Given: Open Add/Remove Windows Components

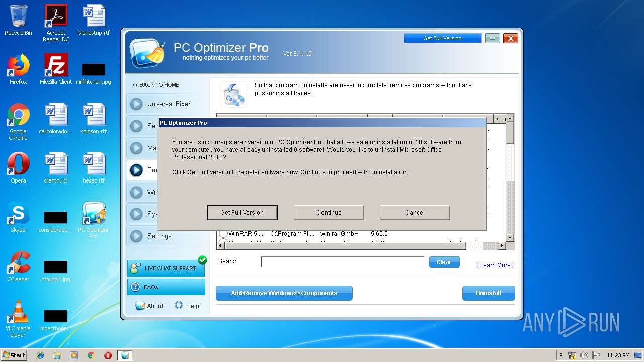Looking at the screenshot, I should [x=284, y=293].
